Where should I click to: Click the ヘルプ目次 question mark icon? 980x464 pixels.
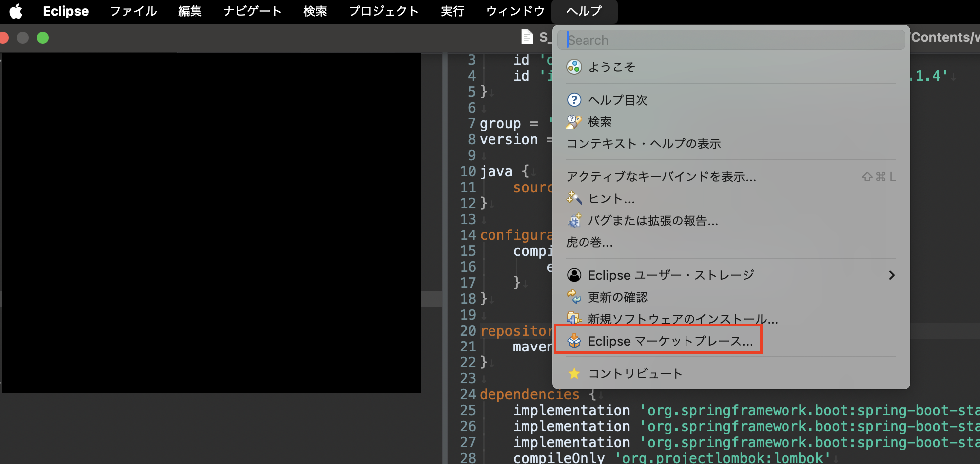click(x=575, y=100)
